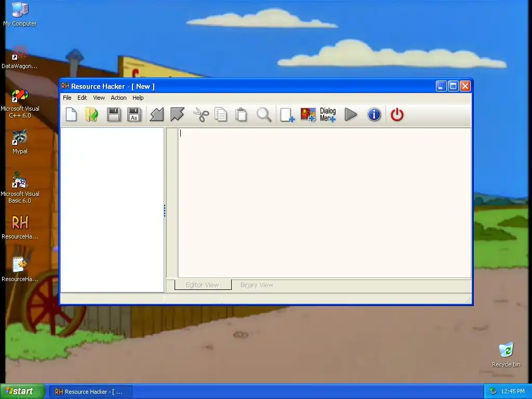Open the Windows start button

coord(22,392)
